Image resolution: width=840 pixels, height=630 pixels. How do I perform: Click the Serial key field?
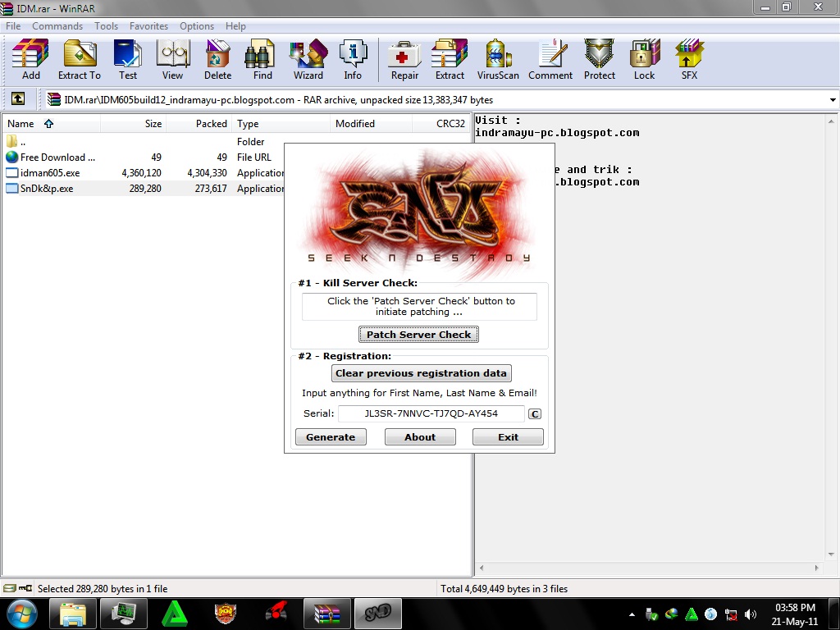click(431, 413)
